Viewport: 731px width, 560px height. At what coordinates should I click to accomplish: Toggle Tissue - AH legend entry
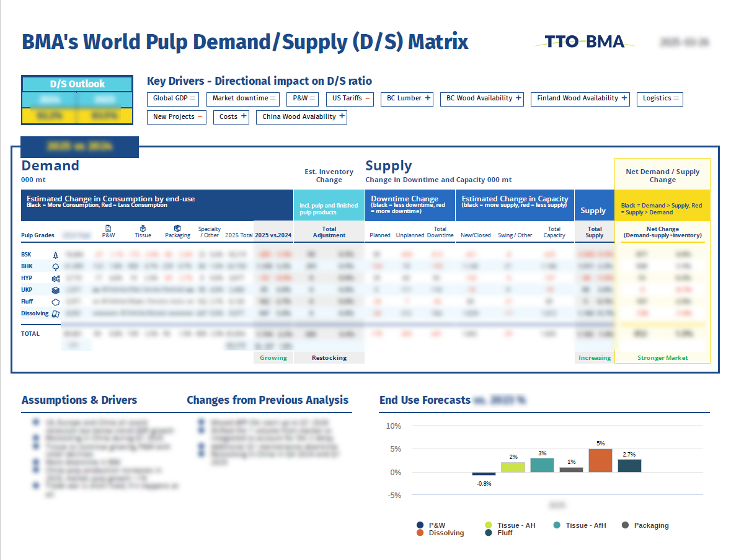pyautogui.click(x=513, y=525)
